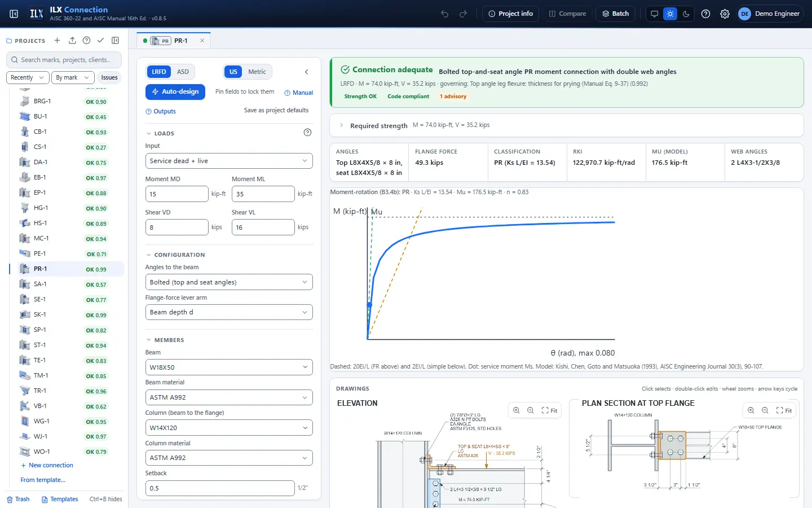Open the Column material dropdown

pos(229,458)
